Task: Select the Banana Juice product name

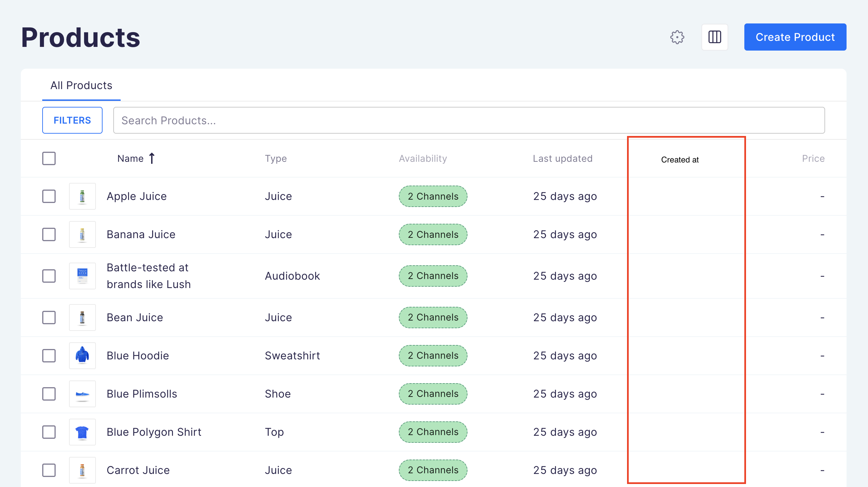Action: click(141, 234)
